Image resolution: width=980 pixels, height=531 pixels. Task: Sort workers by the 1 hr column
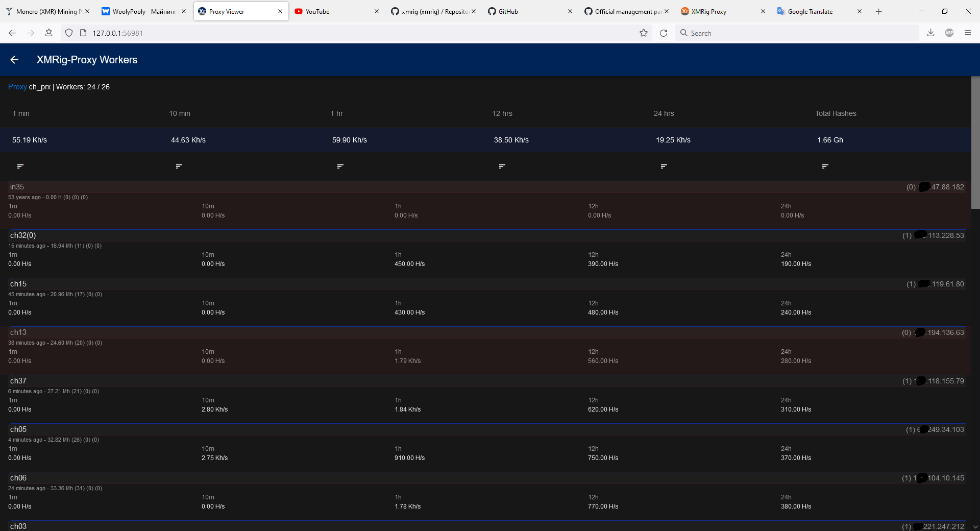[340, 166]
